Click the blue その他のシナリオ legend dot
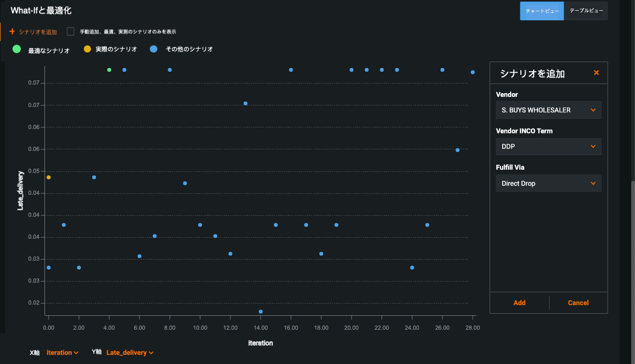Viewport: 635px width, 364px height. [154, 49]
